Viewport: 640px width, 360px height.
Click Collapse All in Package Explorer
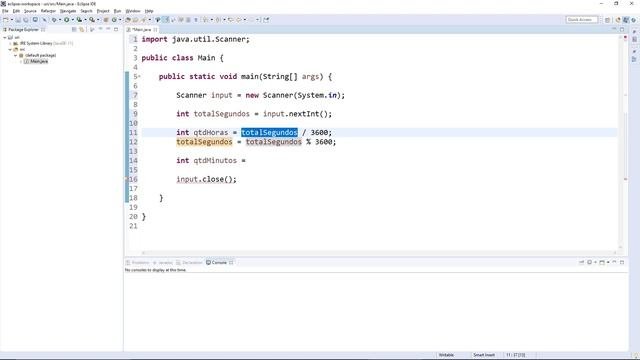[x=74, y=29]
